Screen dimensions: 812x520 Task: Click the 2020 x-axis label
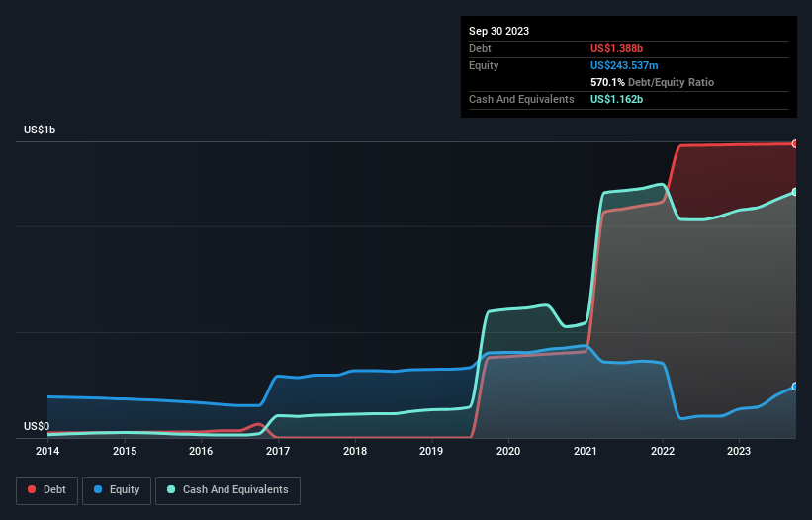coord(508,451)
